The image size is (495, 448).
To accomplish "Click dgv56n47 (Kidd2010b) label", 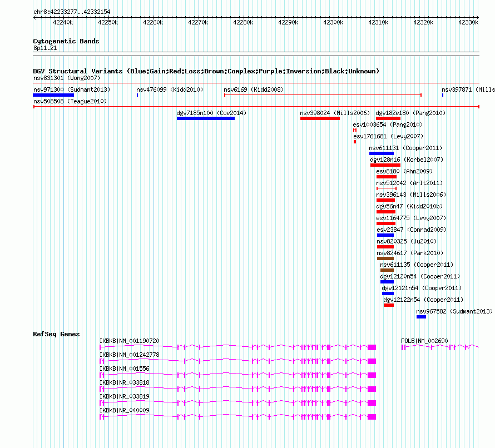I will click(x=409, y=206).
